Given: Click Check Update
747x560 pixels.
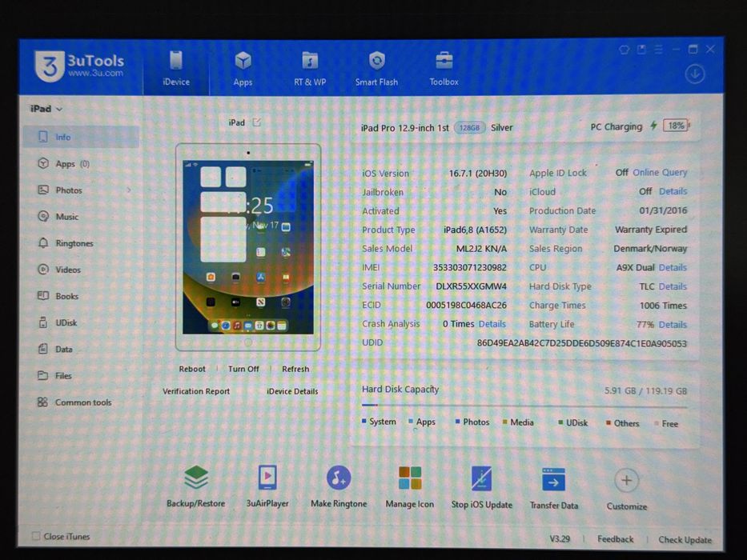Looking at the screenshot, I should pyautogui.click(x=685, y=540).
